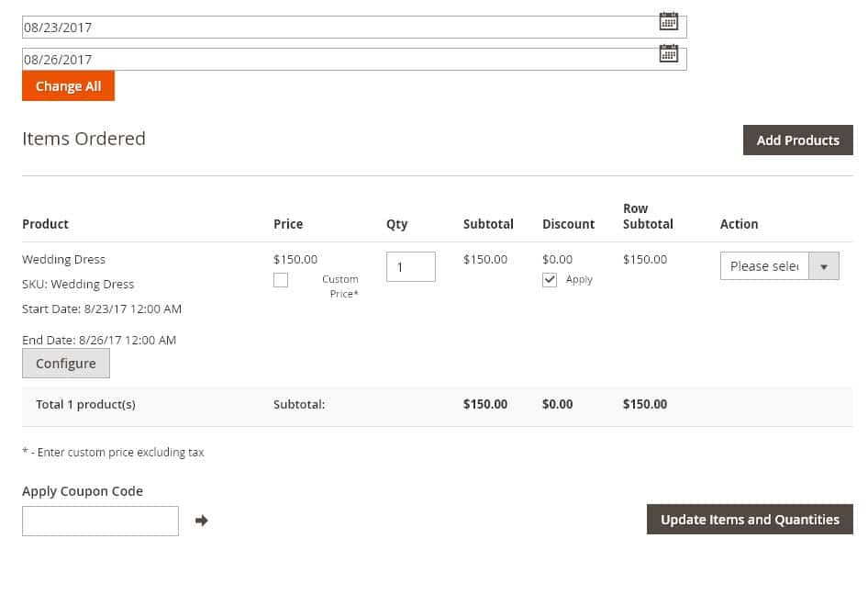Update Items and Quantities

750,519
